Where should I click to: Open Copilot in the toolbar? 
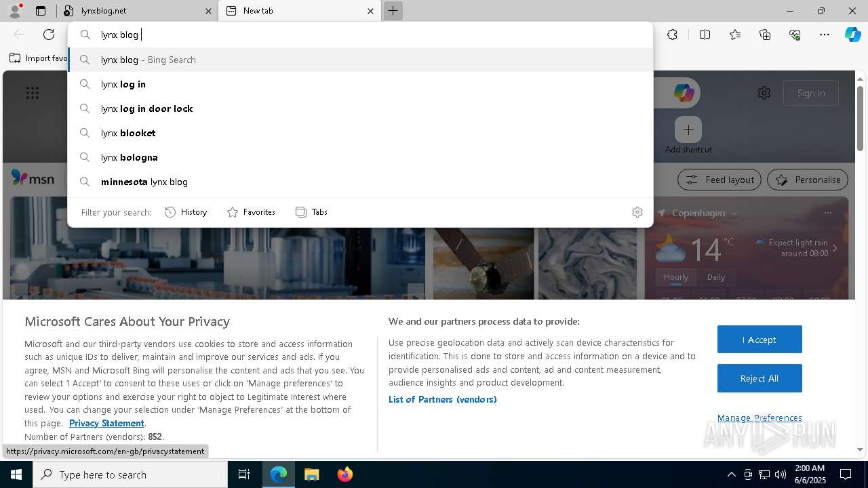coord(852,35)
